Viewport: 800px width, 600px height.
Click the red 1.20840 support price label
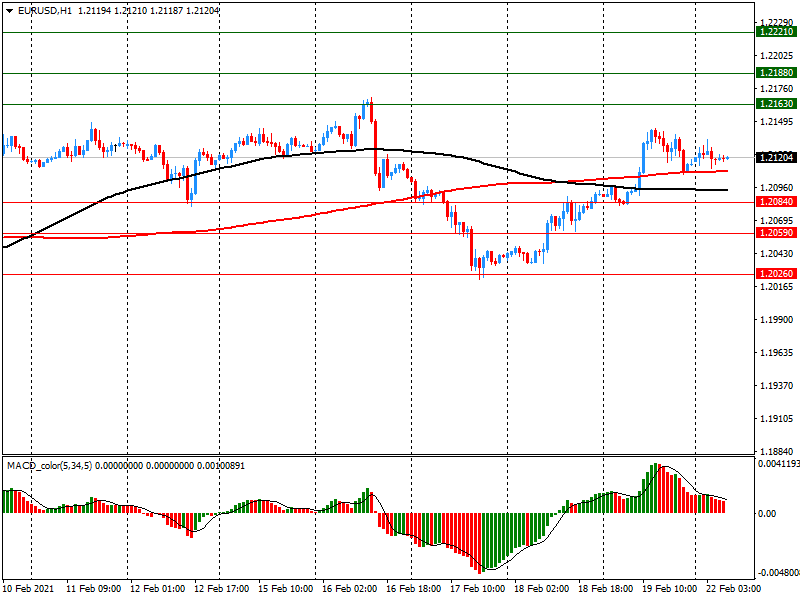pyautogui.click(x=776, y=202)
